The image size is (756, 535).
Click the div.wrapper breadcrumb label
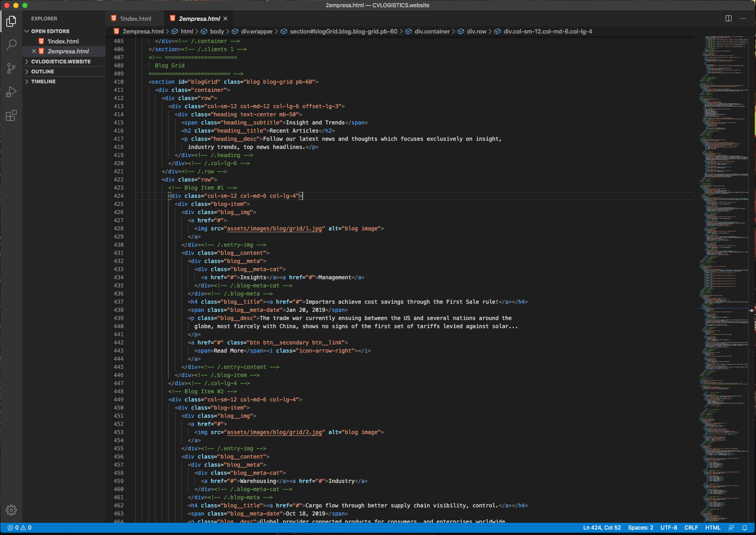(x=257, y=31)
